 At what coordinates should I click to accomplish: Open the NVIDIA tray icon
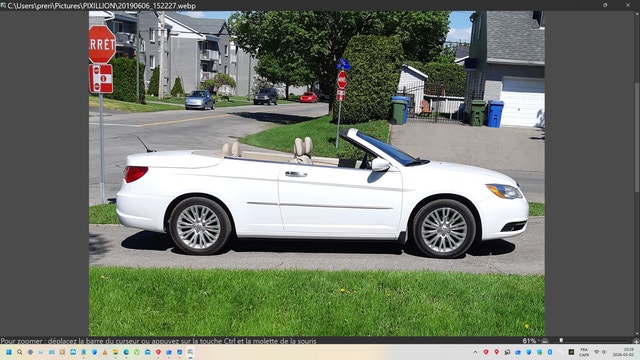(571, 352)
